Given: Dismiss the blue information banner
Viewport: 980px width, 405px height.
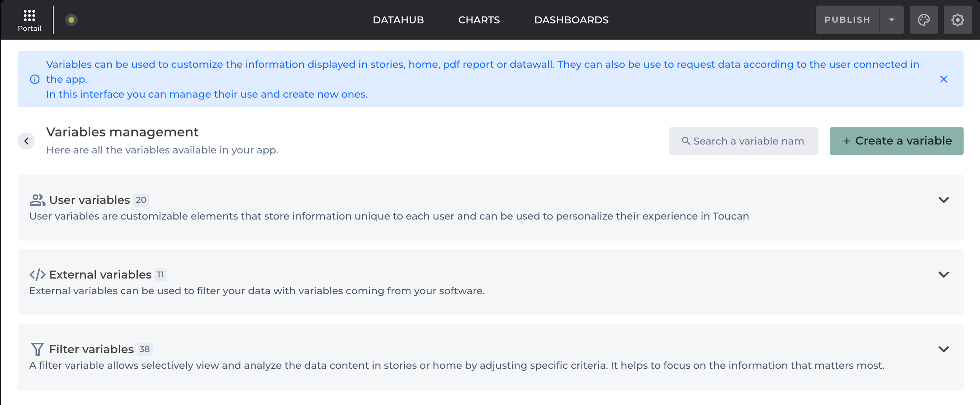Looking at the screenshot, I should (x=943, y=79).
